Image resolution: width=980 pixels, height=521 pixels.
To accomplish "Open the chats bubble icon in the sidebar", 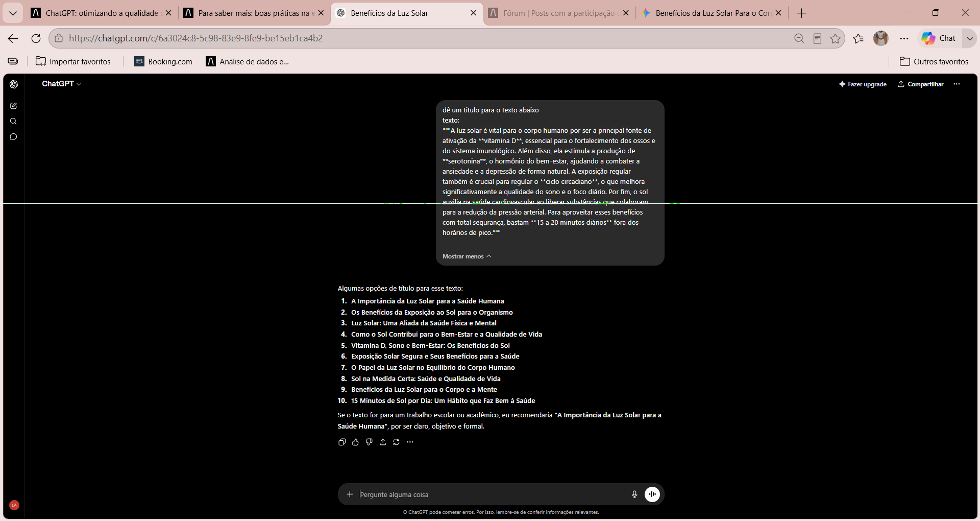I will click(14, 136).
